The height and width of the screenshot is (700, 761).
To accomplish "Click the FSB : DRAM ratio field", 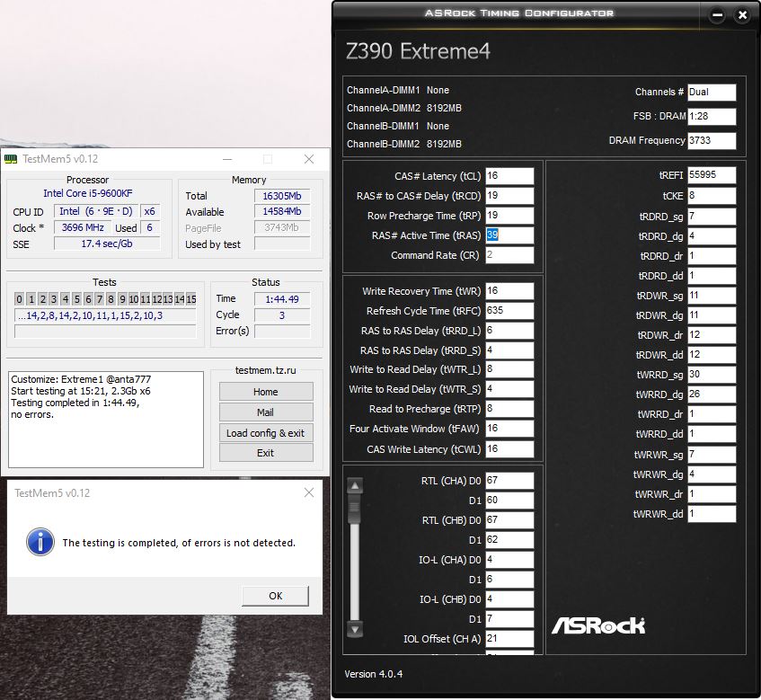I will click(x=712, y=117).
